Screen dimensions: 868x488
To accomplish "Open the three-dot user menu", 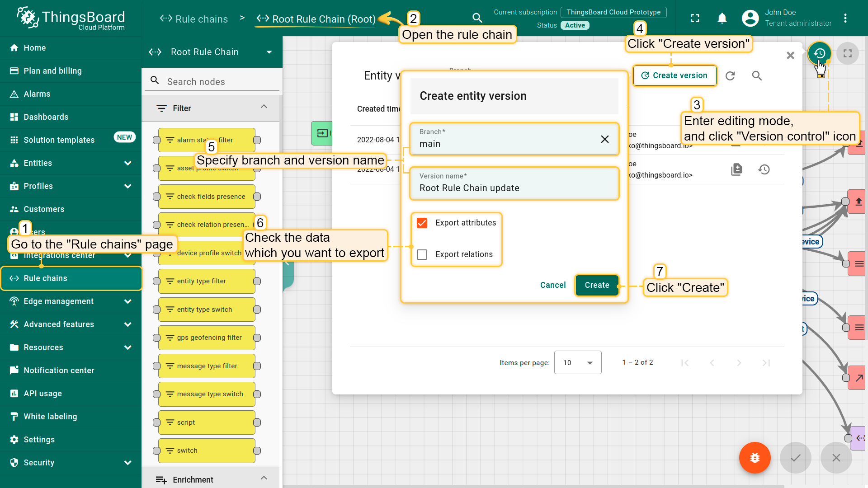I will point(845,18).
